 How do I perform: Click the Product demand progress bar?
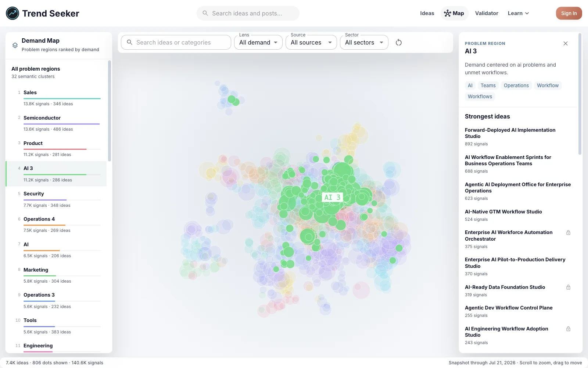coord(62,149)
